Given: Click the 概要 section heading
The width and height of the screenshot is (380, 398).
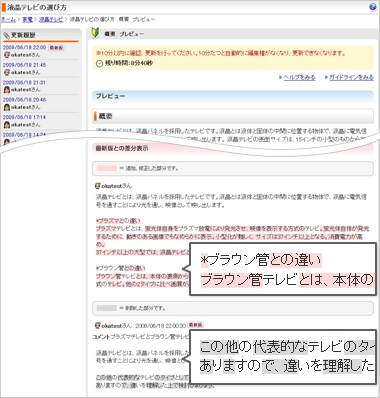Looking at the screenshot, I should pos(233,116).
